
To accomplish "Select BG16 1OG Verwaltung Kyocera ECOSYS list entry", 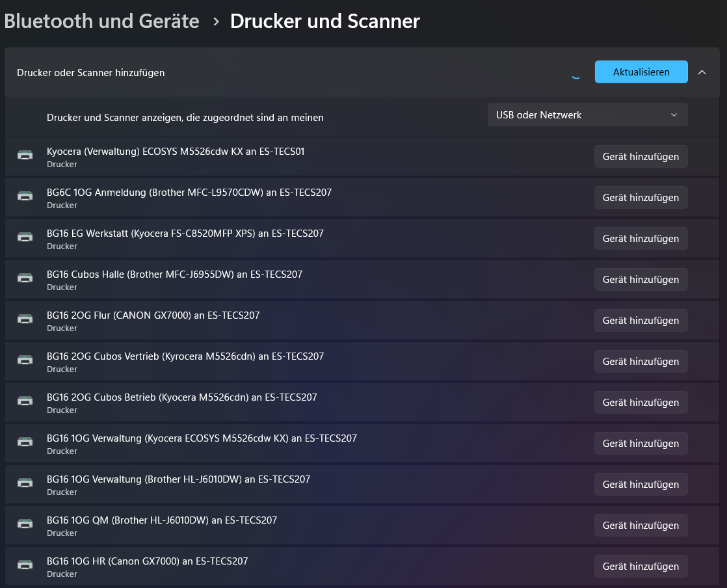I will click(x=202, y=444).
